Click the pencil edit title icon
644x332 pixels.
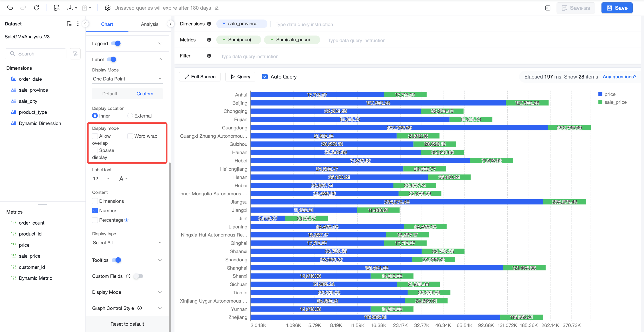[x=217, y=8]
